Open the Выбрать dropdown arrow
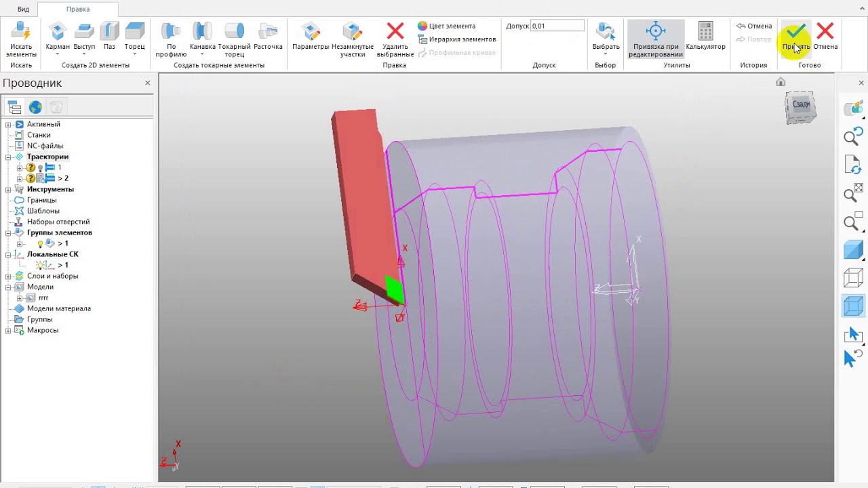Viewport: 868px width, 488px height. point(606,54)
